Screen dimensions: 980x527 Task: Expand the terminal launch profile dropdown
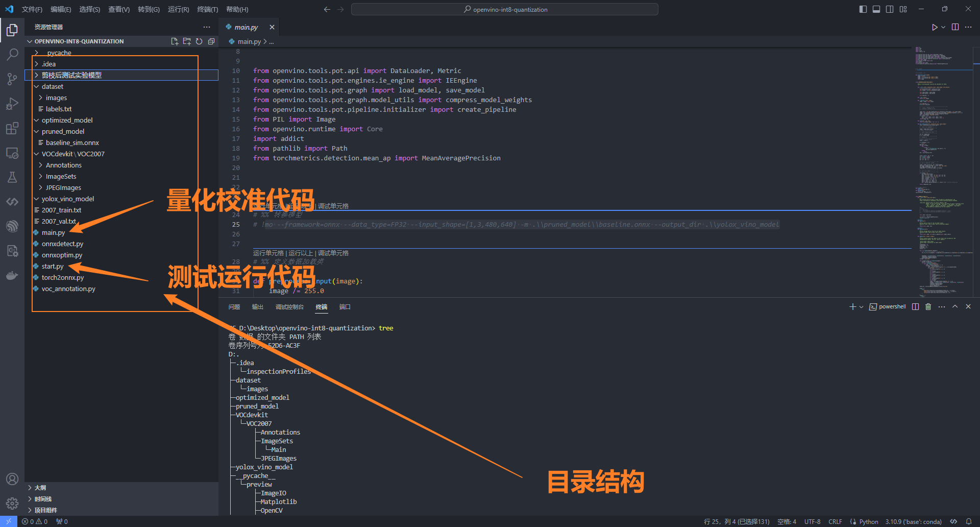click(x=862, y=306)
